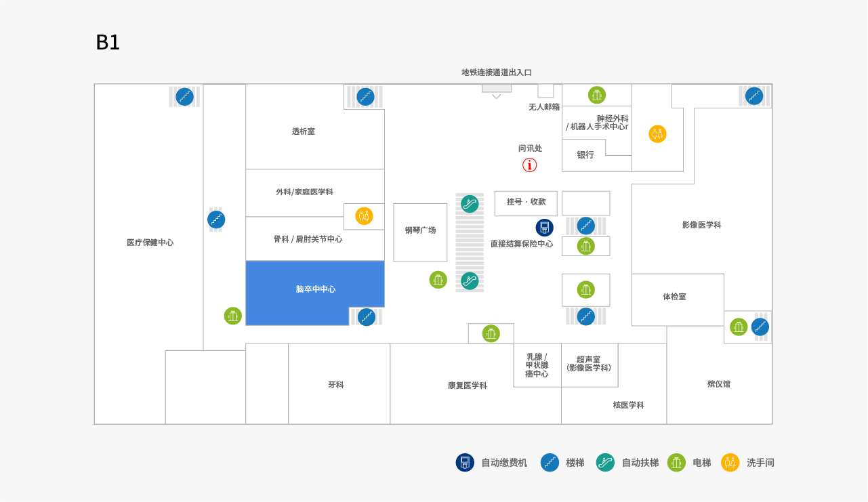This screenshot has height=502, width=868.
Task: Click the restroom icon beside 外科/家庭医学科
Action: pyautogui.click(x=365, y=216)
